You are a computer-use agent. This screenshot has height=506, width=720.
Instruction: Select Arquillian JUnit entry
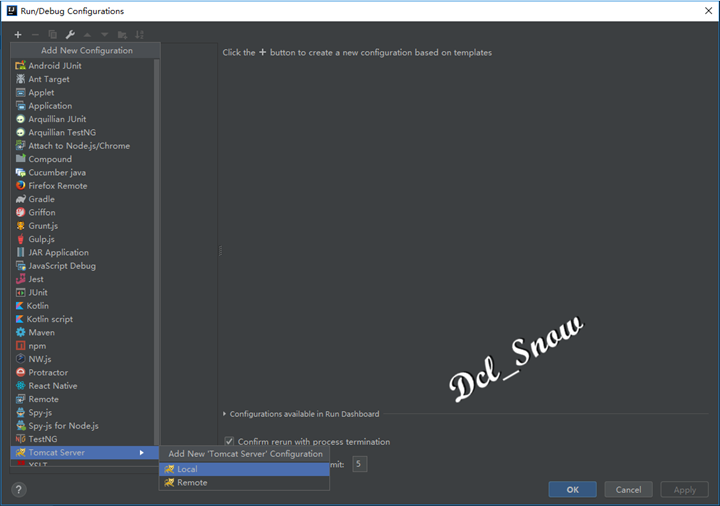click(83, 119)
